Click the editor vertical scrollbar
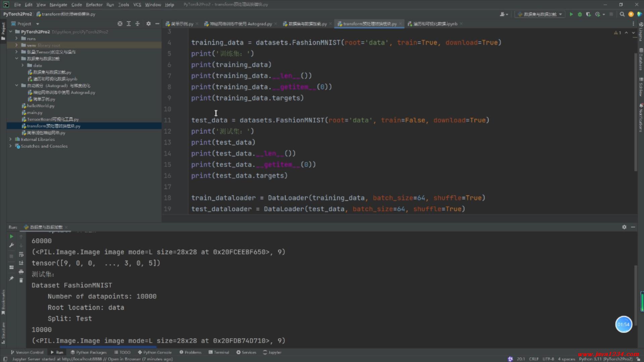644x362 pixels. [x=635, y=111]
